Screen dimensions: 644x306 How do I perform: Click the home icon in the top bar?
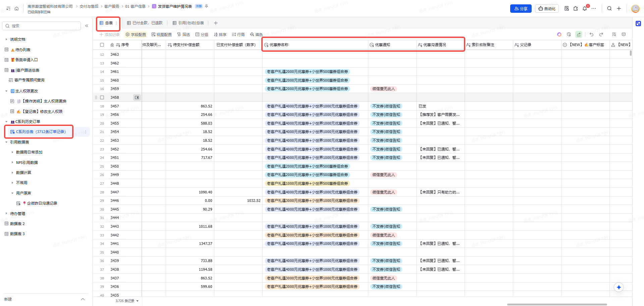[x=16, y=9]
